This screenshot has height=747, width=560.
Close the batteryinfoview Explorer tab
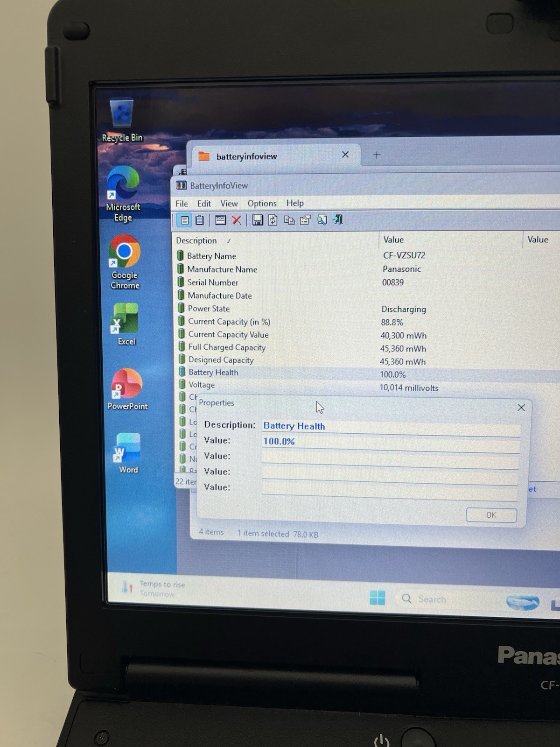pos(345,155)
